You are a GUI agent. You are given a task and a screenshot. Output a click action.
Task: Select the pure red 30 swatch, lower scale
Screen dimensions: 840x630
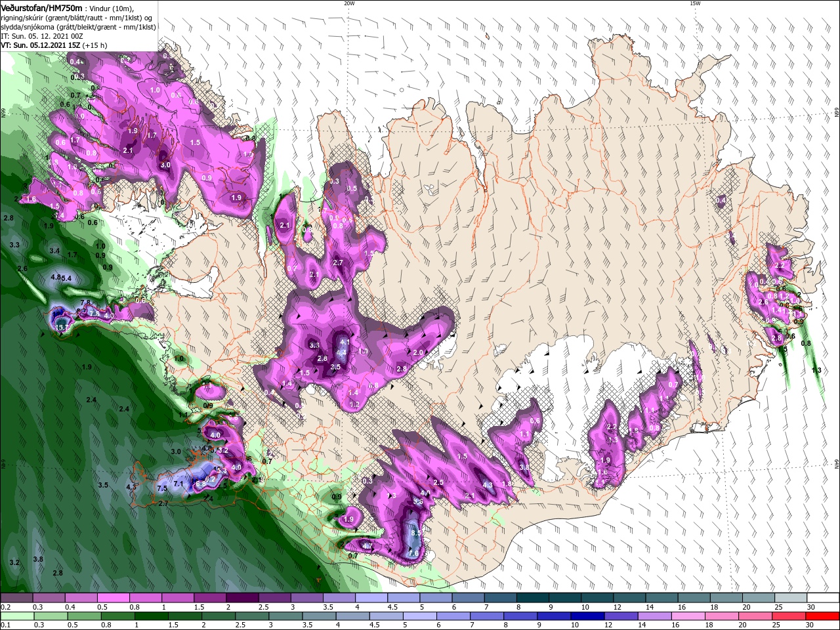tap(823, 616)
